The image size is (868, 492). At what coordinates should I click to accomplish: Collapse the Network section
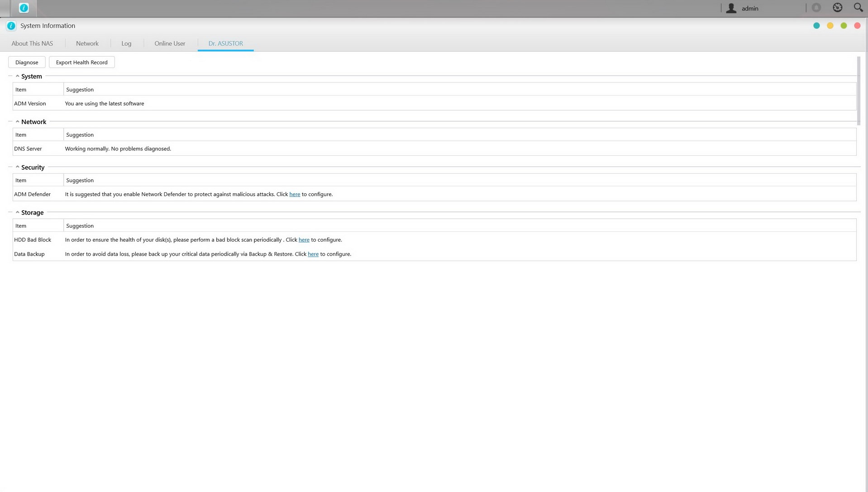17,122
